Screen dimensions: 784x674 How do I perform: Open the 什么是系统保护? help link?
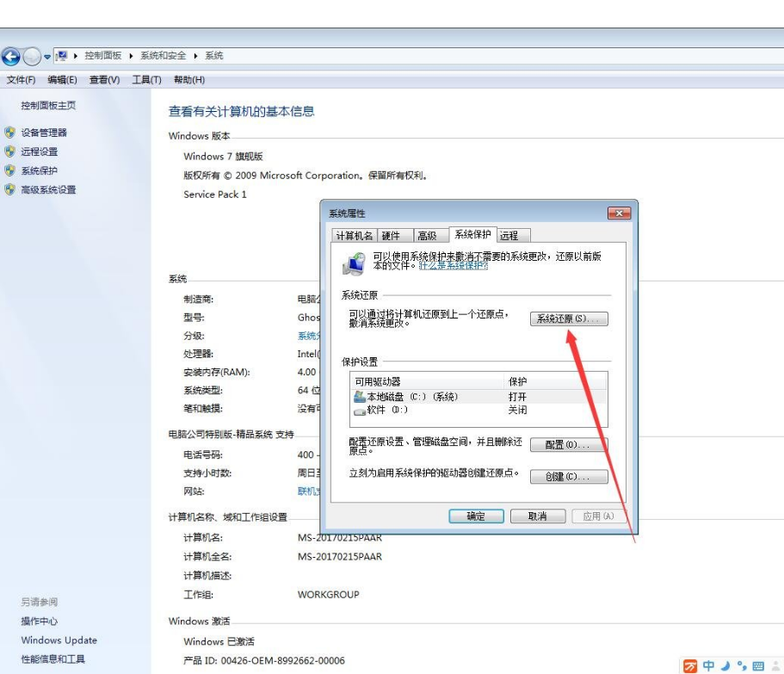coord(454,267)
